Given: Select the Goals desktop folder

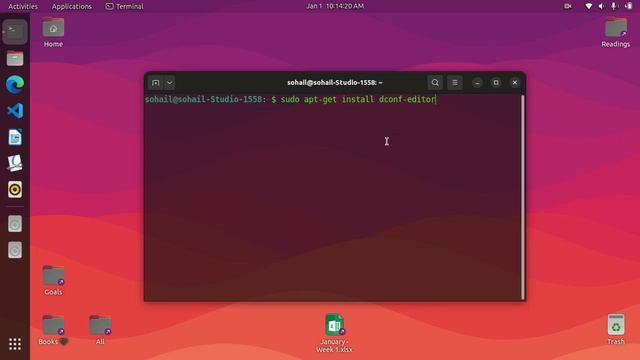Looking at the screenshot, I should point(53,280).
